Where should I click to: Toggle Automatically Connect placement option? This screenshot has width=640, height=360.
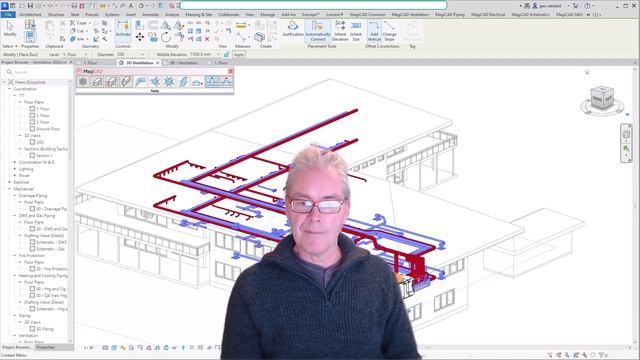(318, 31)
